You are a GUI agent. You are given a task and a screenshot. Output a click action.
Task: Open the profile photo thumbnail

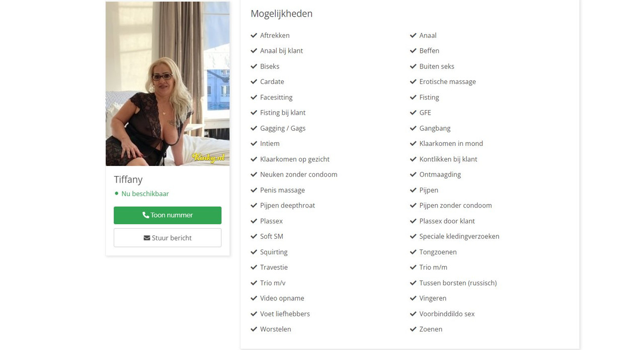[x=168, y=83]
